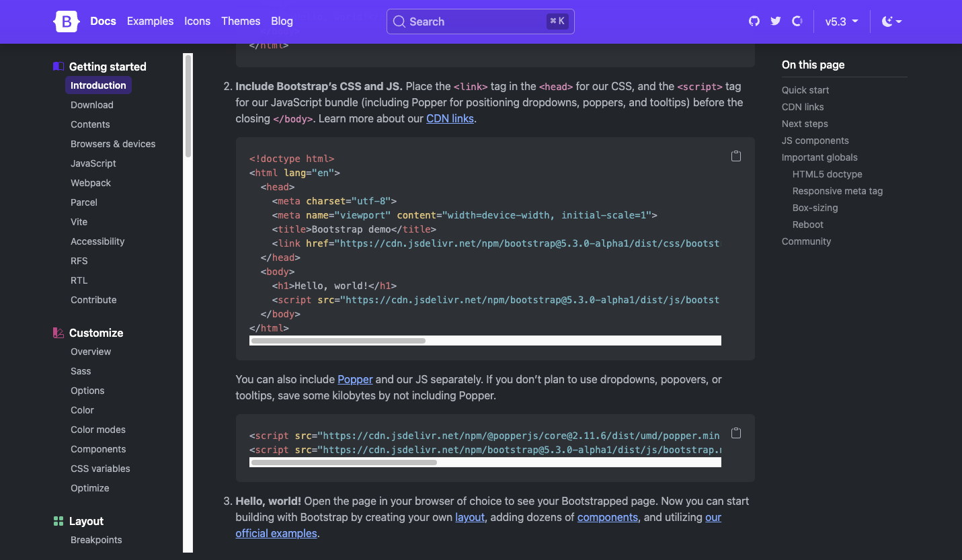Jump to CDN links in page contents
This screenshot has height=560, width=962.
(803, 107)
